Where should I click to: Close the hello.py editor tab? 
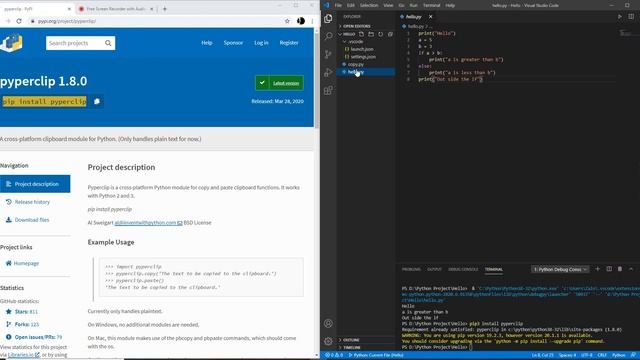(430, 16)
